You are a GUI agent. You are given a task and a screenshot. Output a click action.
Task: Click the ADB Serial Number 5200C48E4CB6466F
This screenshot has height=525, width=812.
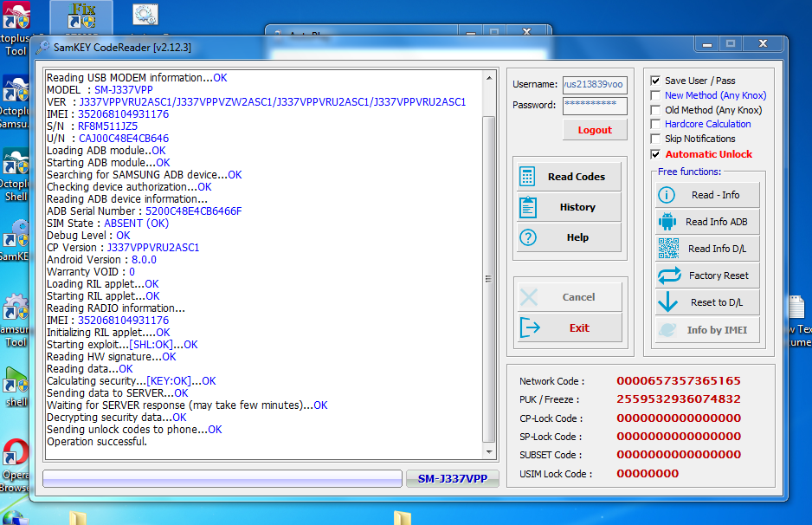pos(194,211)
